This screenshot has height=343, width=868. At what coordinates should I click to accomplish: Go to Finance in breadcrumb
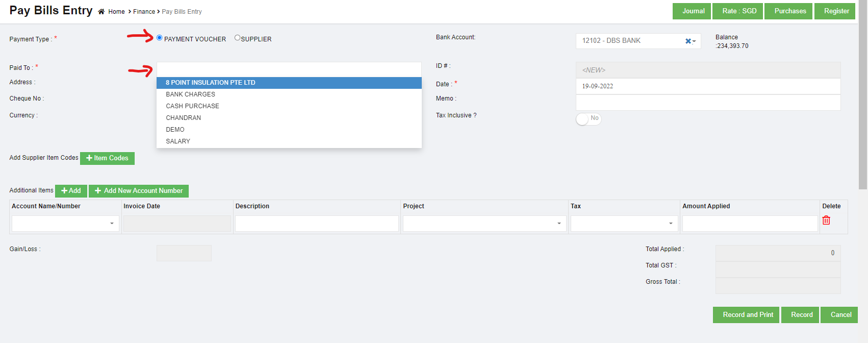[144, 12]
